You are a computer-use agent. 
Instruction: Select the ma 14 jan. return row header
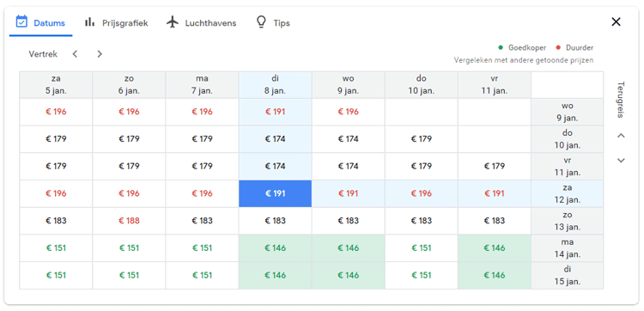tap(568, 248)
